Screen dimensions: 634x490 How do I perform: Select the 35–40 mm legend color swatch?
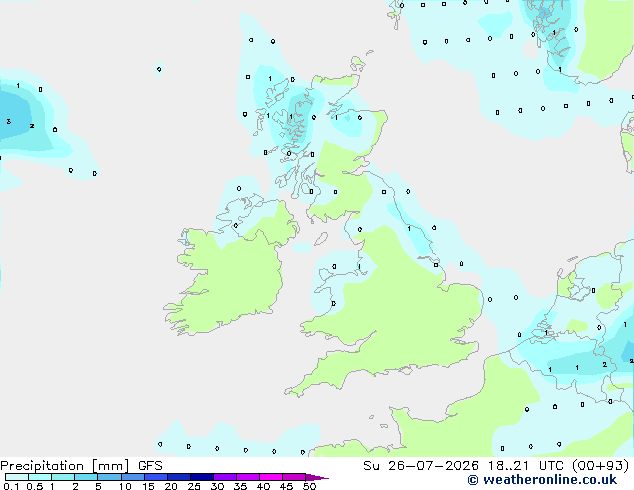tap(248, 477)
